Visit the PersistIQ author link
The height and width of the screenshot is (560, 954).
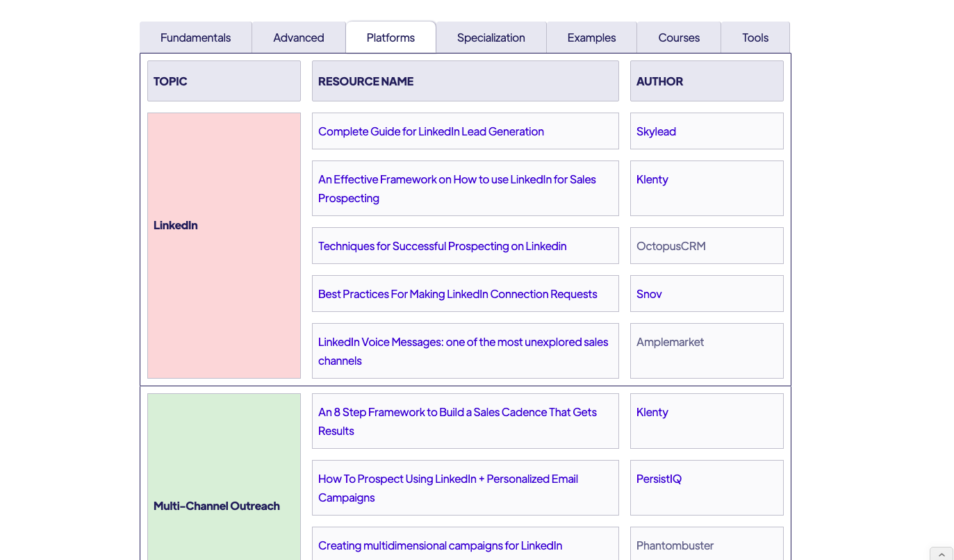click(x=659, y=479)
